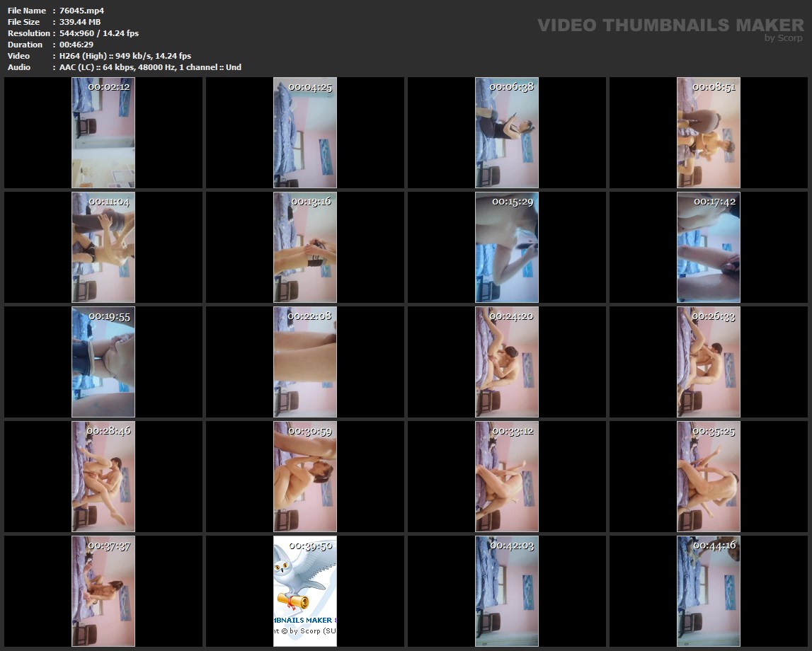Select the thumbnail marked 00:22:08

pos(305,362)
